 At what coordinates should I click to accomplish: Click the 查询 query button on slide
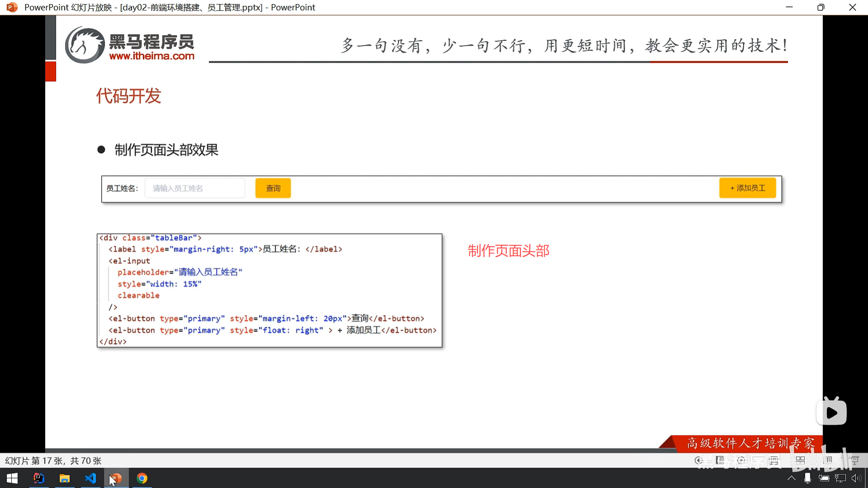(273, 188)
